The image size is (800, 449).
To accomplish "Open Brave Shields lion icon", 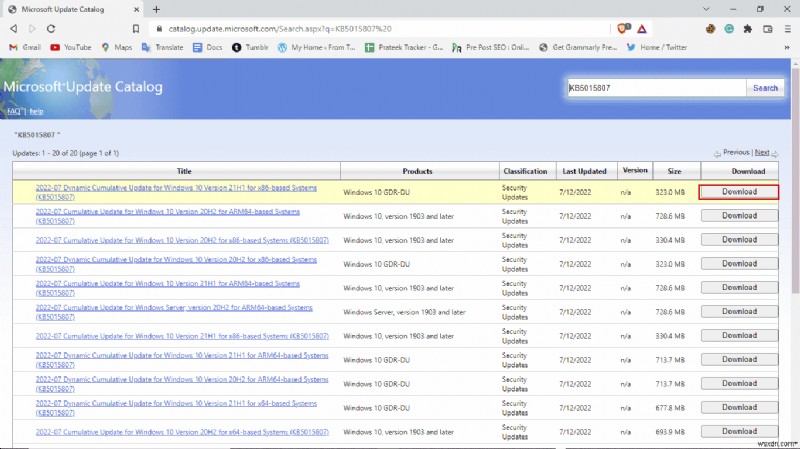I will tap(620, 29).
